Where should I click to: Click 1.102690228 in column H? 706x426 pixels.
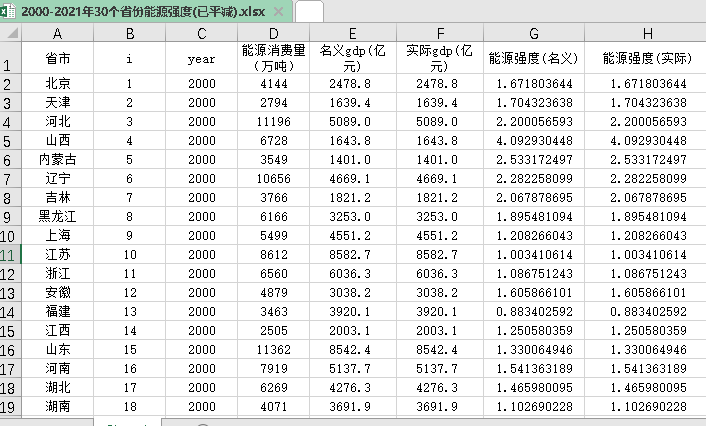[647, 407]
